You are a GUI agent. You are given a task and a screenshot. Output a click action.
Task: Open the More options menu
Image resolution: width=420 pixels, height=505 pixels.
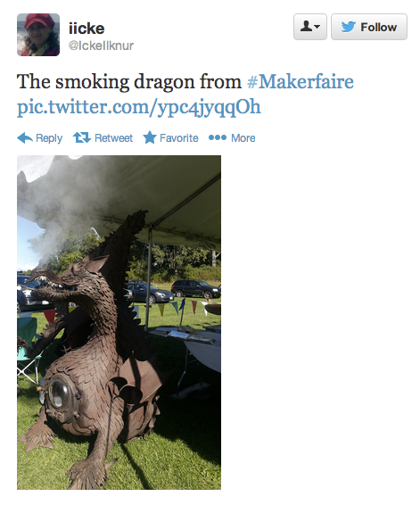(x=232, y=137)
